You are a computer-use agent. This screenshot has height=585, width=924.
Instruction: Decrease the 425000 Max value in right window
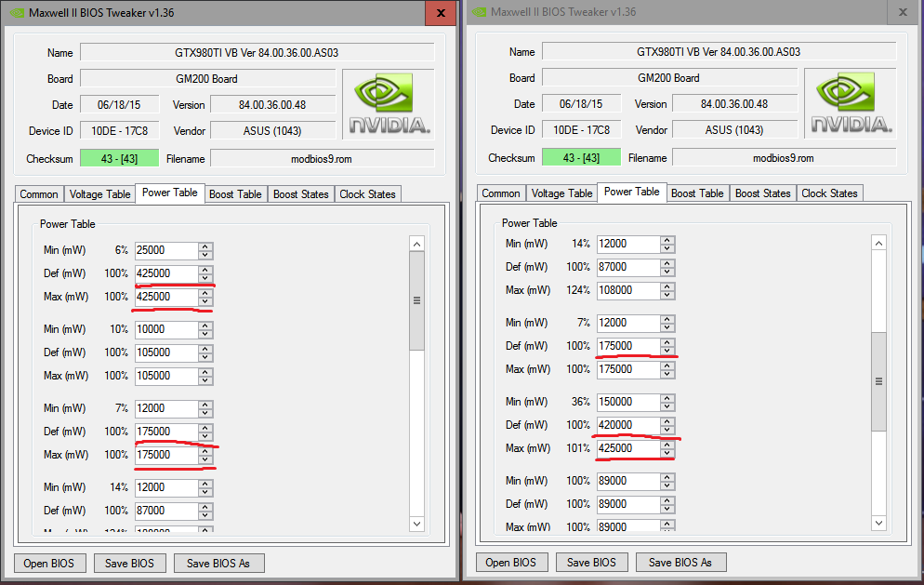667,452
